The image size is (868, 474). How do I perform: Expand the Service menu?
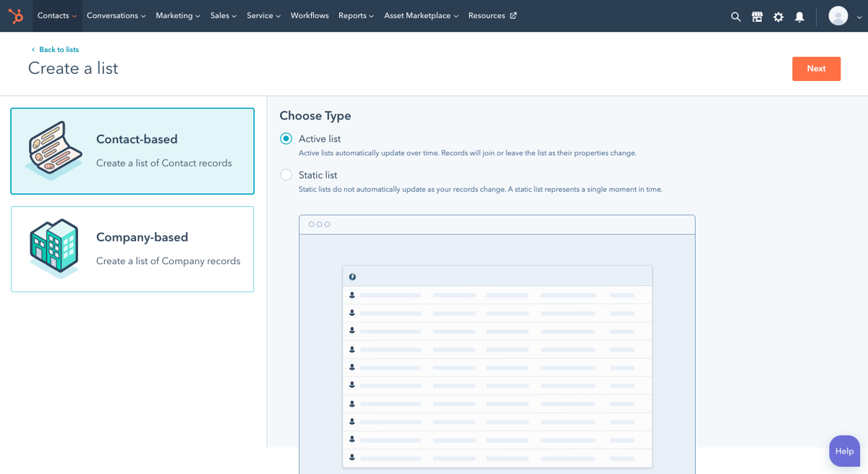click(264, 16)
